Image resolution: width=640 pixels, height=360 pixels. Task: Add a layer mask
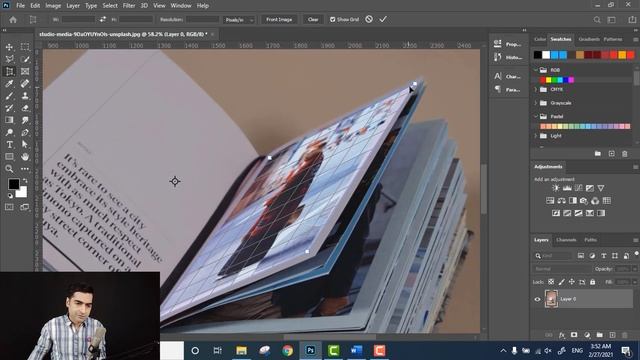pos(574,335)
